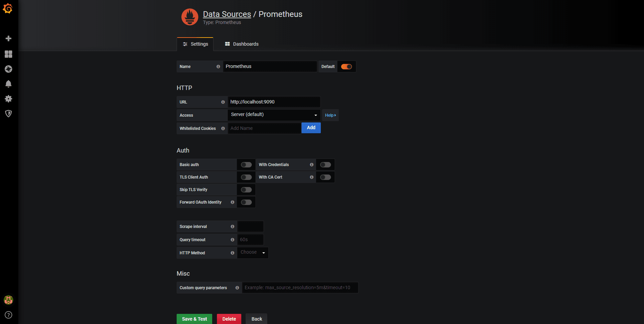Click the Query timeout 60s input
Viewport: 644px width, 324px height.
click(250, 239)
